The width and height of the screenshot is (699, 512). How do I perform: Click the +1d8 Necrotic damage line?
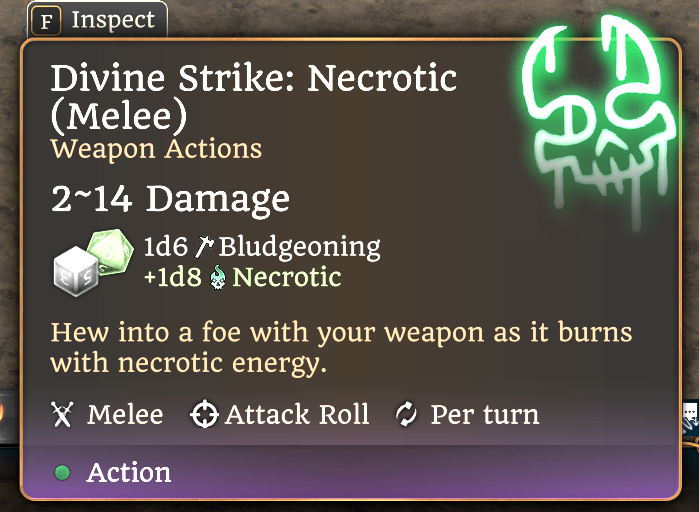pyautogui.click(x=243, y=277)
